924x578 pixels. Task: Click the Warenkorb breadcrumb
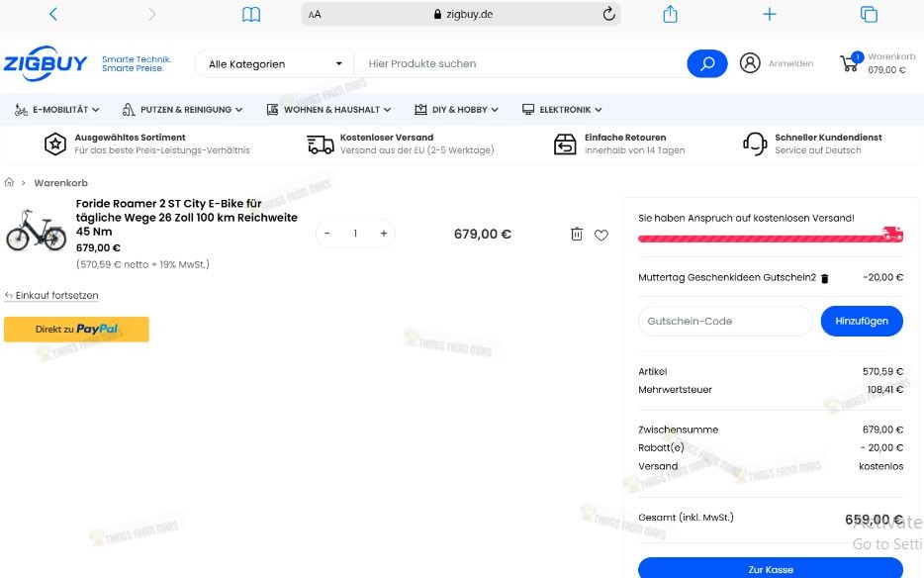(x=60, y=183)
